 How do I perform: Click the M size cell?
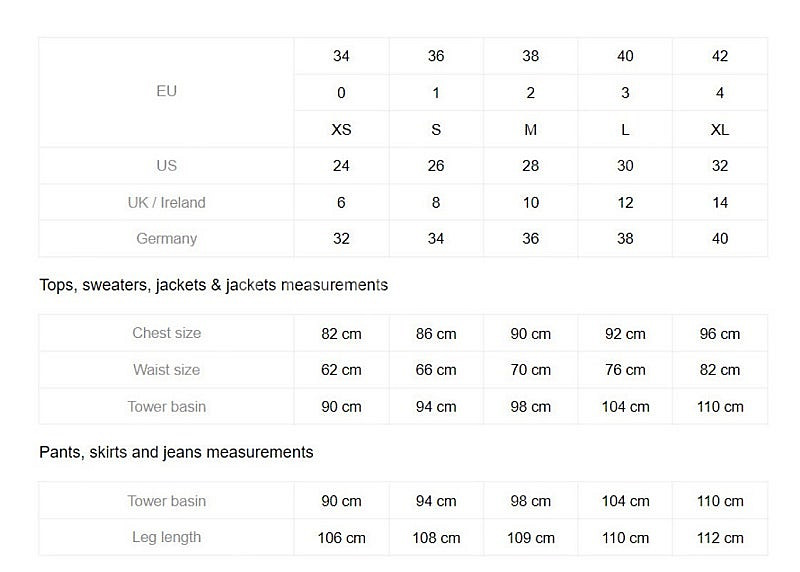531,130
